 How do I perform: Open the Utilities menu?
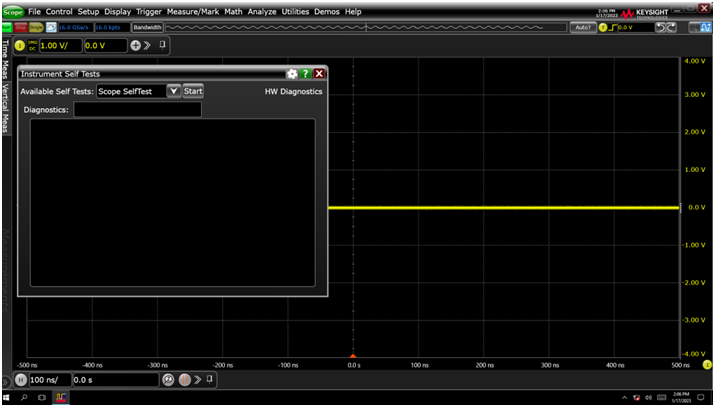pos(295,12)
